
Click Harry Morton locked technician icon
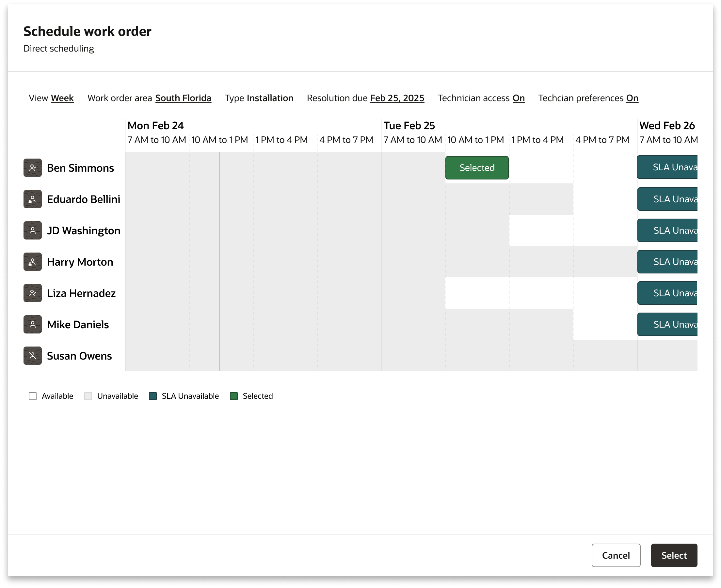tap(33, 262)
